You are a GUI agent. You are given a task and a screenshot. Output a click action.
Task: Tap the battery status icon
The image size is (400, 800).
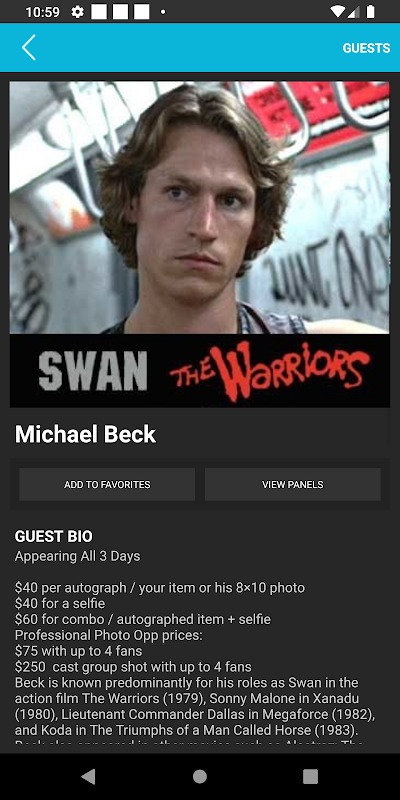371,12
